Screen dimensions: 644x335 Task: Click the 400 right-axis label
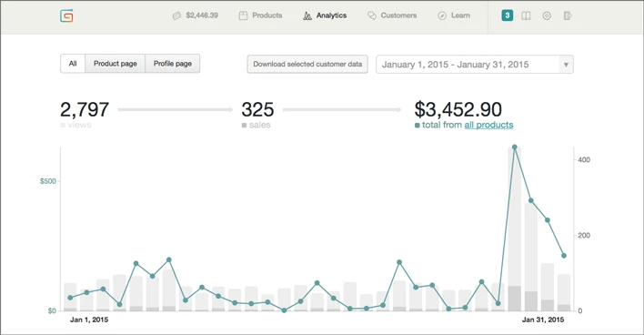click(x=584, y=160)
